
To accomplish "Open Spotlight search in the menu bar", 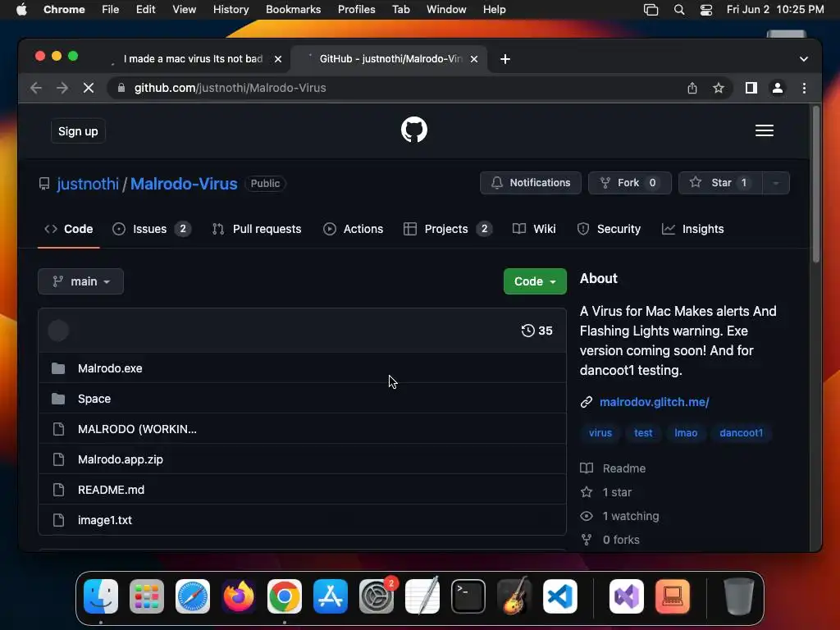I will tap(678, 10).
